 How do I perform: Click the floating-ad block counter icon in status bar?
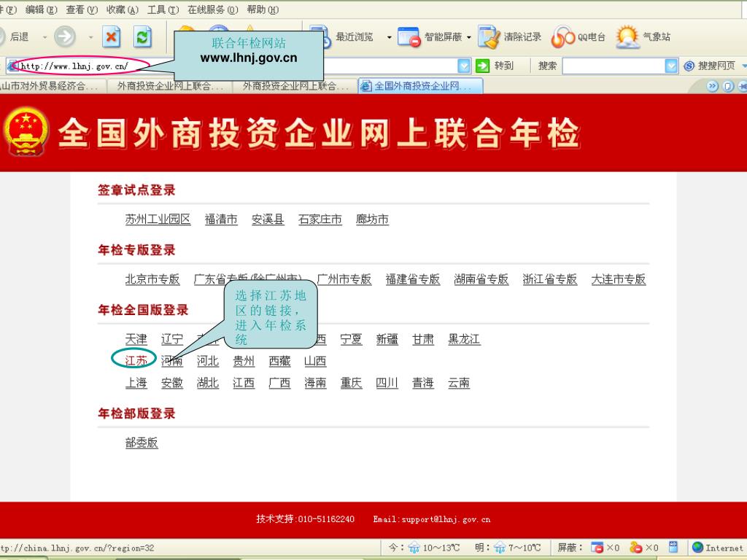coord(636,548)
